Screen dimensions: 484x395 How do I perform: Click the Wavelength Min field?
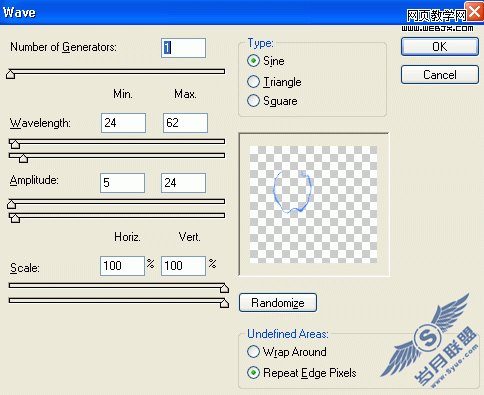point(123,123)
